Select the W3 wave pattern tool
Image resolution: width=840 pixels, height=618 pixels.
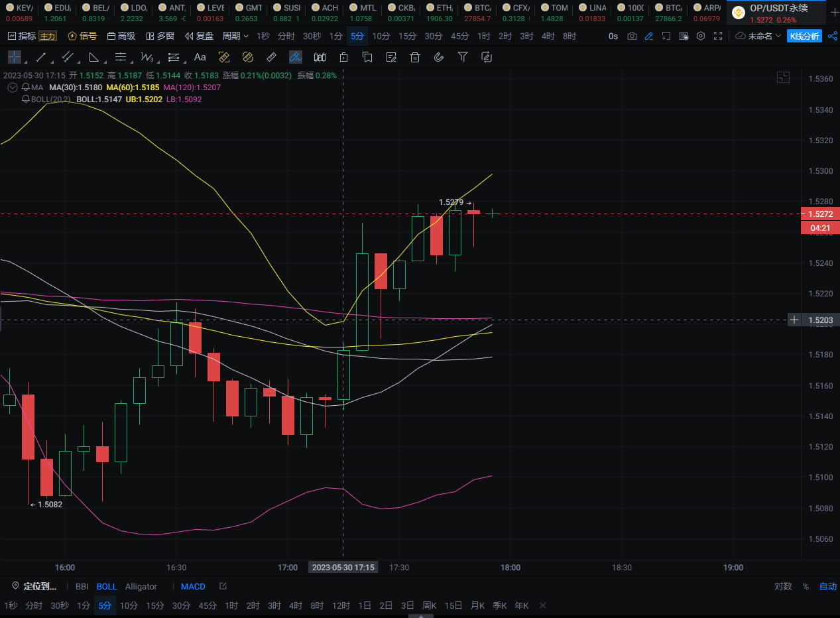tap(147, 57)
